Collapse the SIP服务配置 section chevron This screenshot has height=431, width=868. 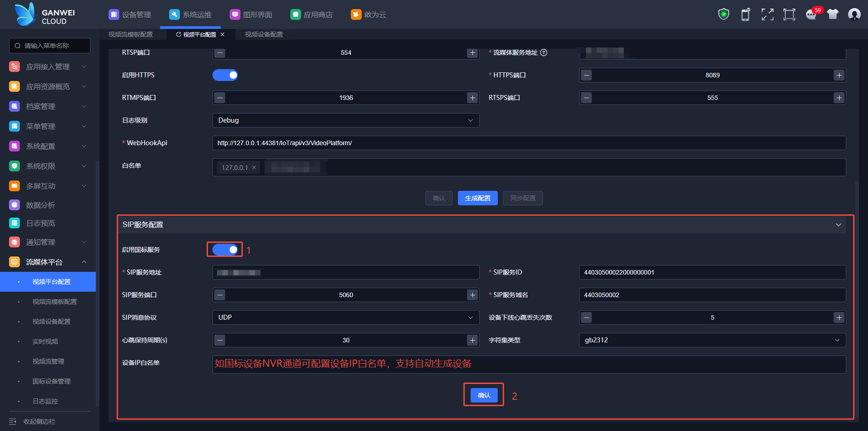pyautogui.click(x=838, y=225)
